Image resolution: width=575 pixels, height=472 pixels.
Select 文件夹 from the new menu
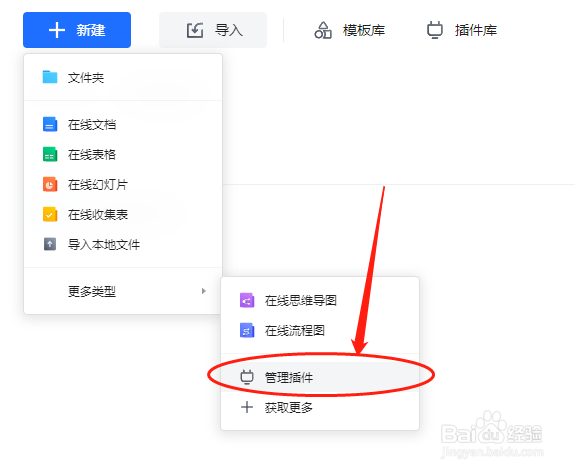[x=123, y=77]
